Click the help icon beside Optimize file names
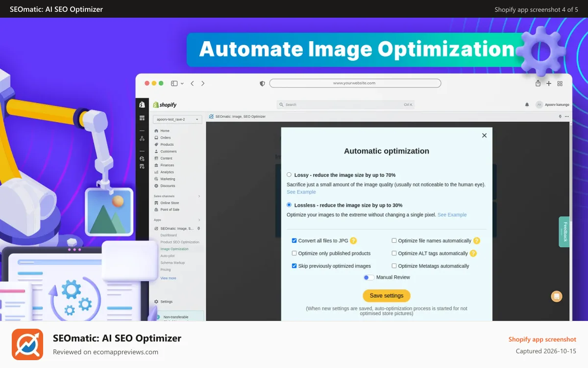The width and height of the screenshot is (588, 368). 477,241
